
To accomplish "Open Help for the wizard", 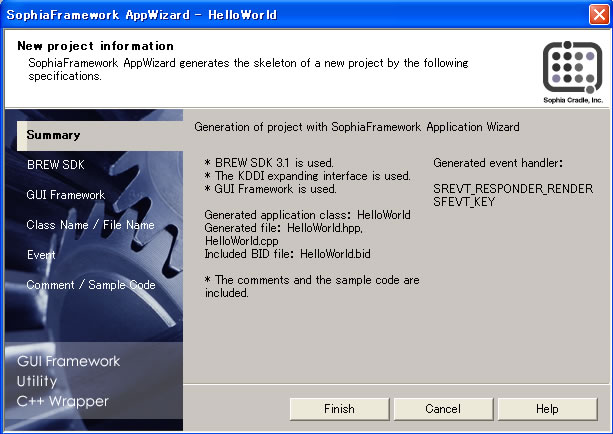I will click(x=547, y=409).
